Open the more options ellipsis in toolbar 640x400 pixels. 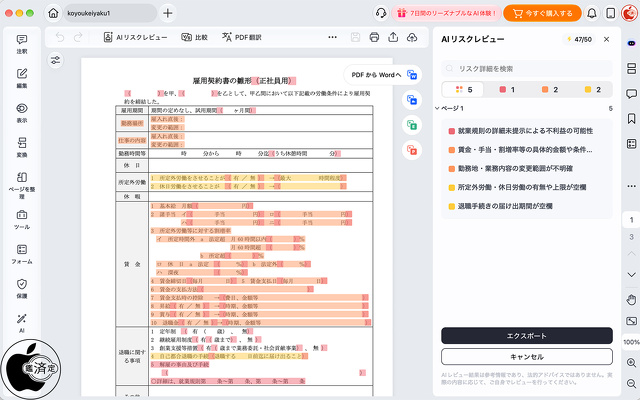(x=333, y=37)
